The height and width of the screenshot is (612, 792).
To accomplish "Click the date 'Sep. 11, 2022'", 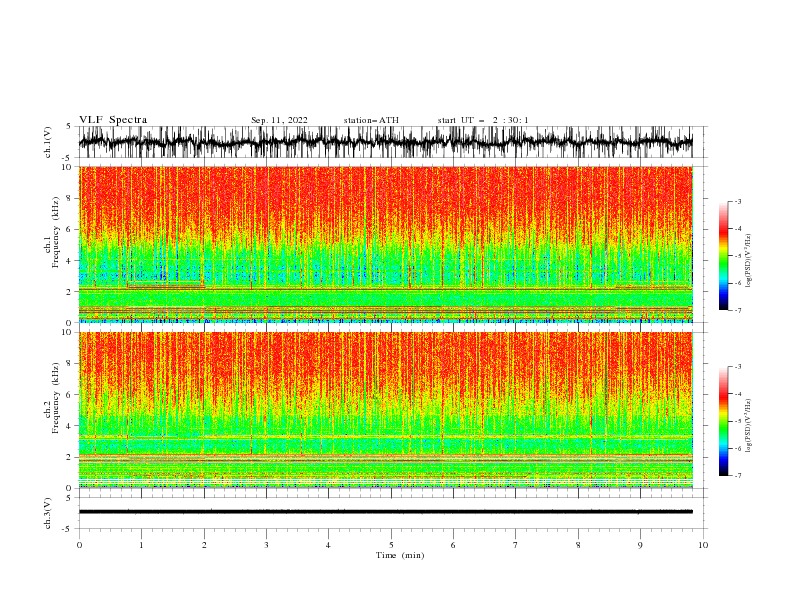I will pos(279,120).
